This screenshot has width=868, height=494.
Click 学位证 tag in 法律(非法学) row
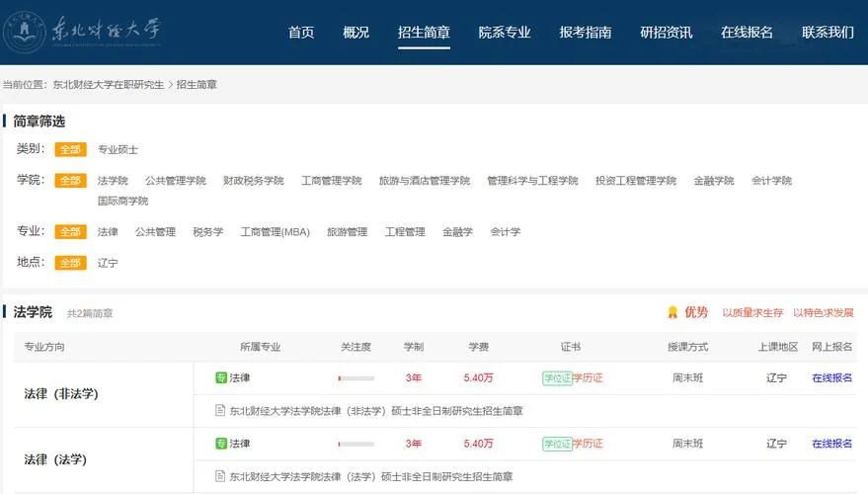pyautogui.click(x=557, y=378)
